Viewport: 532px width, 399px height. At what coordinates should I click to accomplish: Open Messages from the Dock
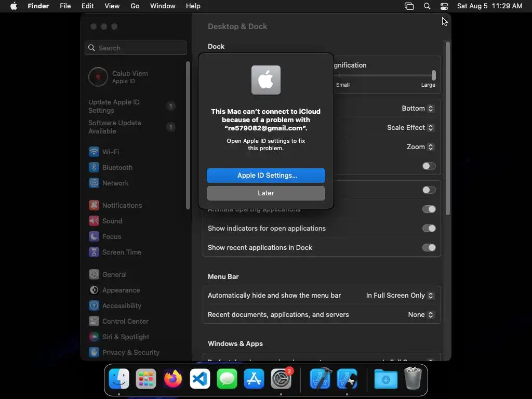click(227, 379)
